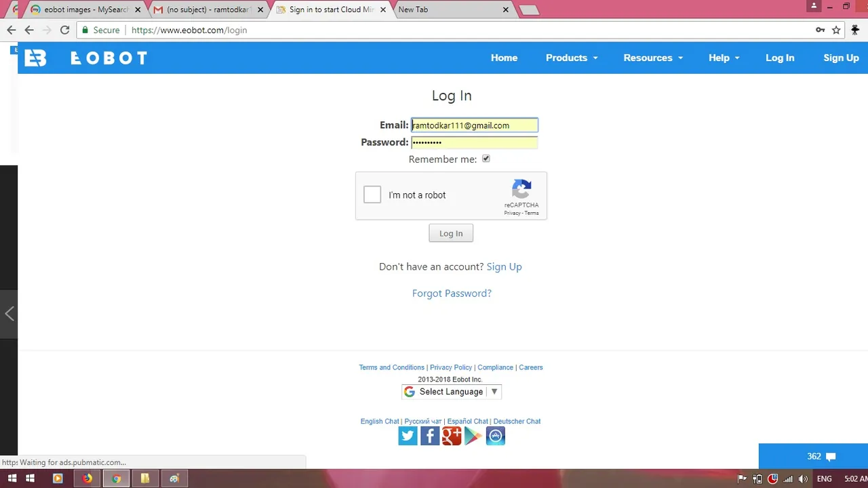This screenshot has height=488, width=868.
Task: Click Log In in navigation bar
Action: pos(780,58)
